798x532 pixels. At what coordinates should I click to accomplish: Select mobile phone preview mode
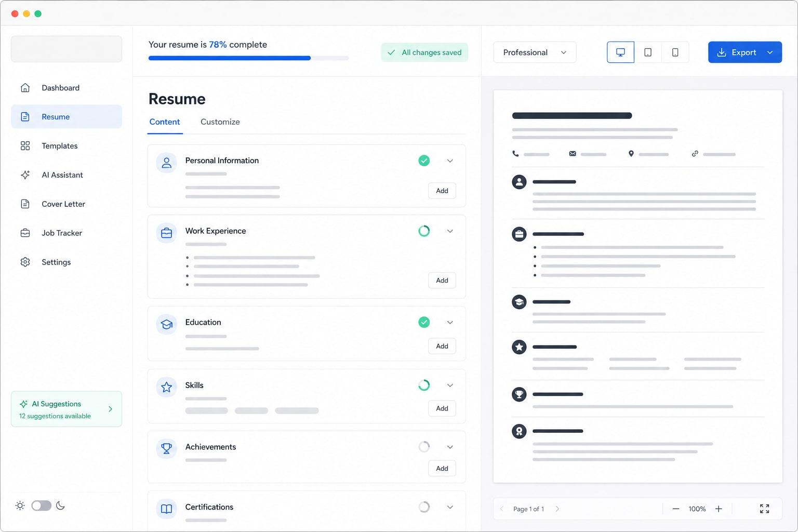[x=675, y=52]
